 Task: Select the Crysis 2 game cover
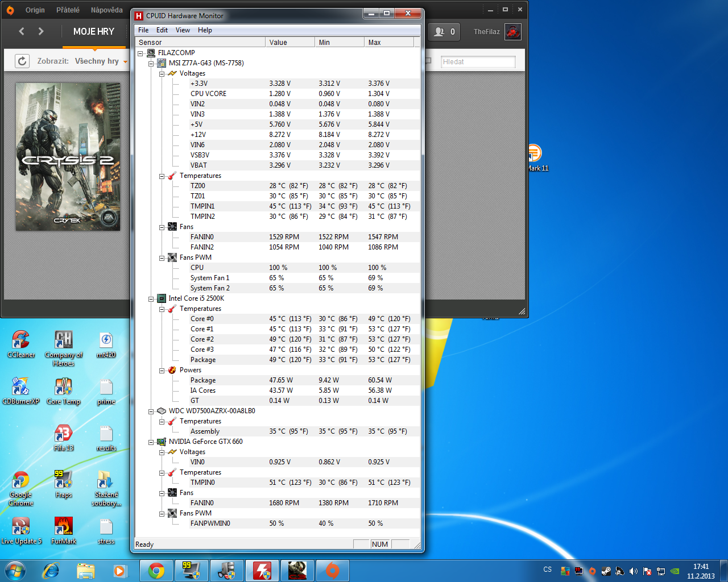click(68, 156)
